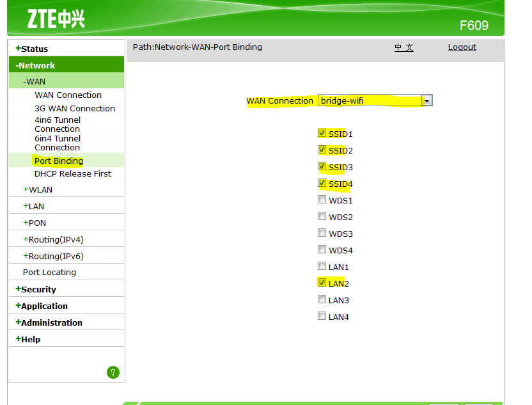Check the LAN4 port checkbox
532x405 pixels.
(322, 315)
